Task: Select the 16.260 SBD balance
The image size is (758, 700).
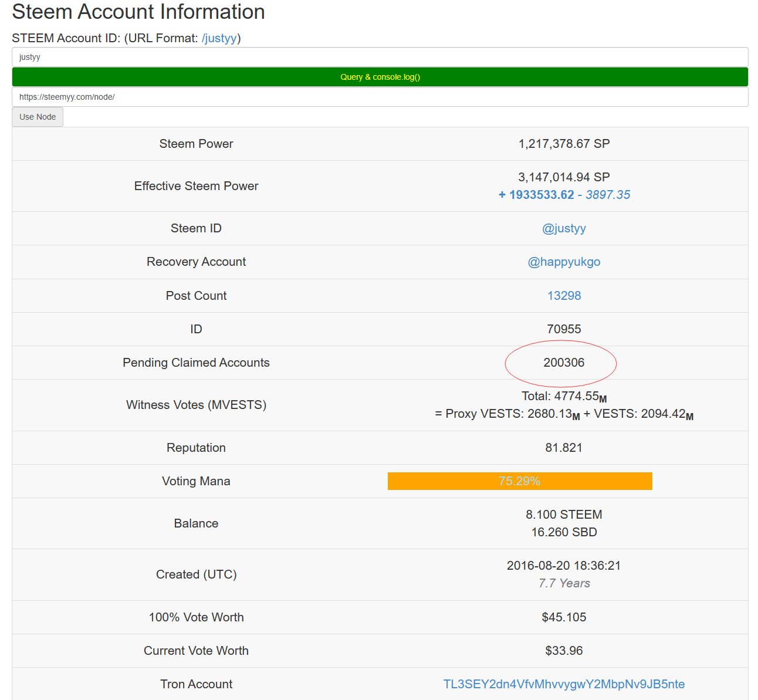Action: (x=564, y=532)
